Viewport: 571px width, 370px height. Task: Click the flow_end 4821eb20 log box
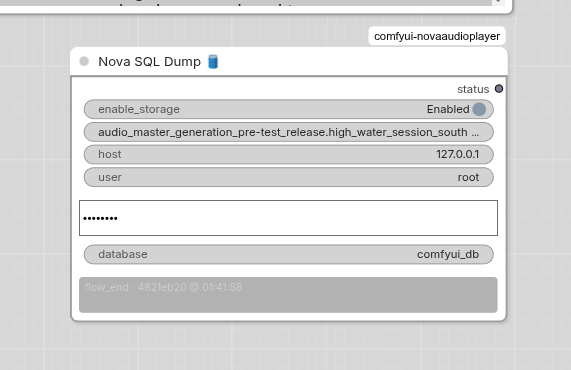(288, 295)
